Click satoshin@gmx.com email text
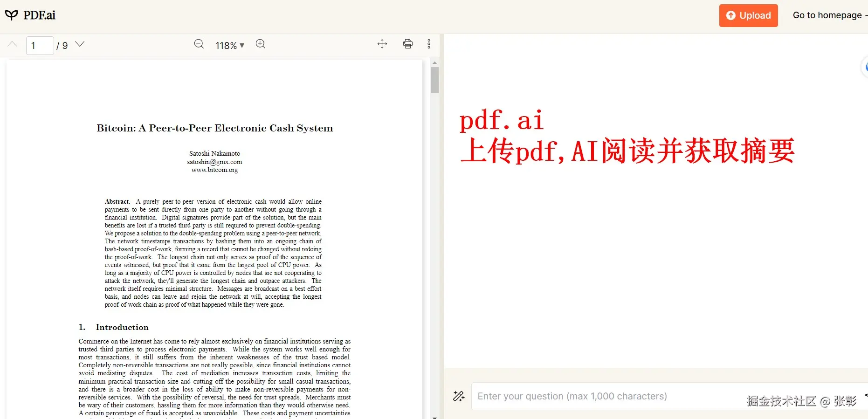The width and height of the screenshot is (868, 419). pyautogui.click(x=214, y=162)
